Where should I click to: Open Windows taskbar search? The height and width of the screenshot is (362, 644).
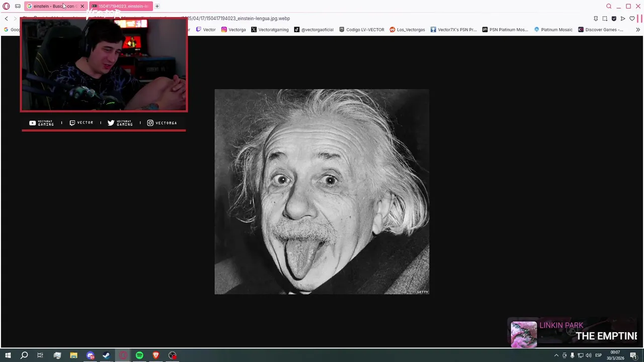24,355
